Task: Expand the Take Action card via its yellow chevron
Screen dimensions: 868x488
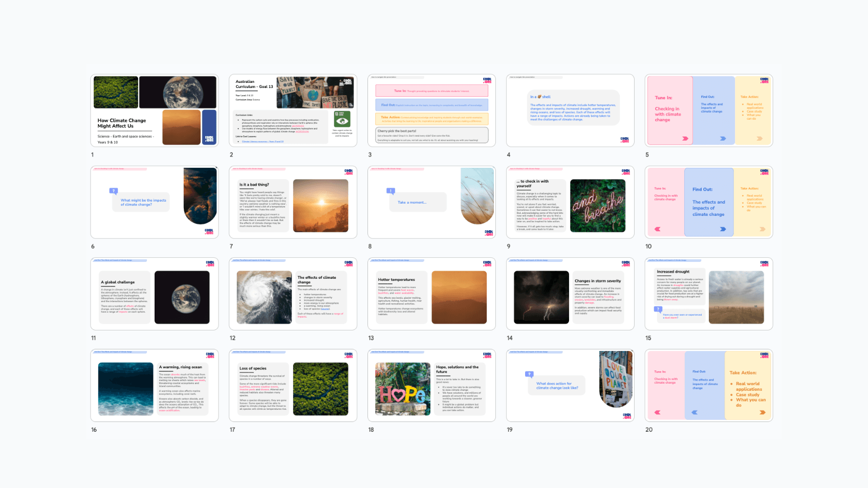Action: [x=759, y=139]
